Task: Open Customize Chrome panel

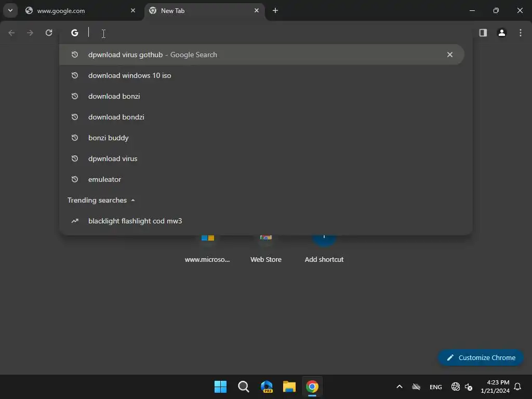Action: (x=481, y=357)
